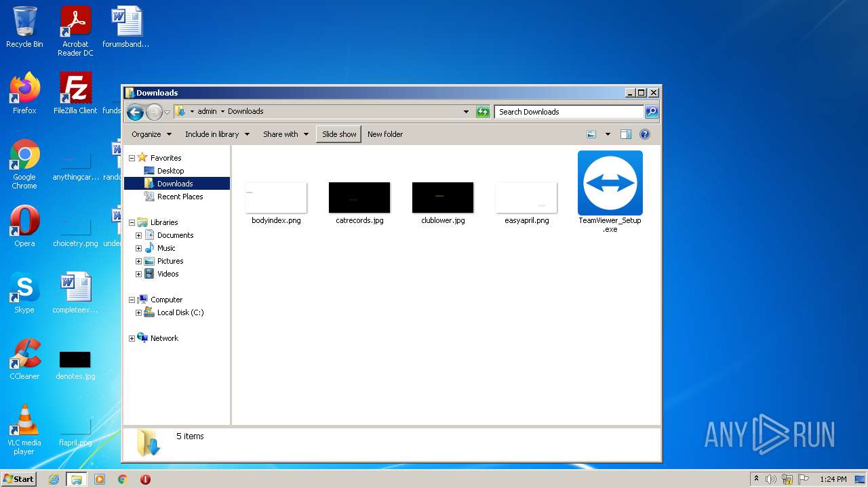Click the Change your view icon
The height and width of the screenshot is (488, 868).
(x=591, y=134)
